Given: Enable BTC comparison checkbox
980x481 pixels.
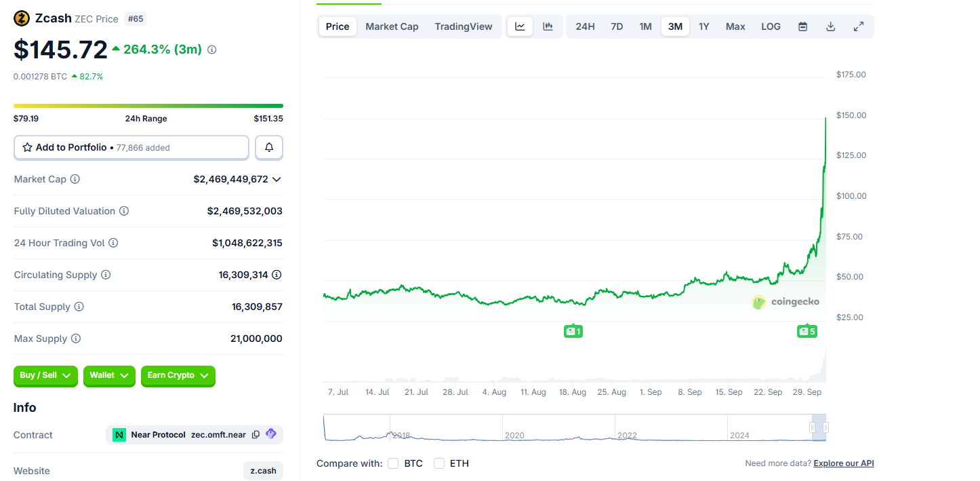Looking at the screenshot, I should coord(393,463).
